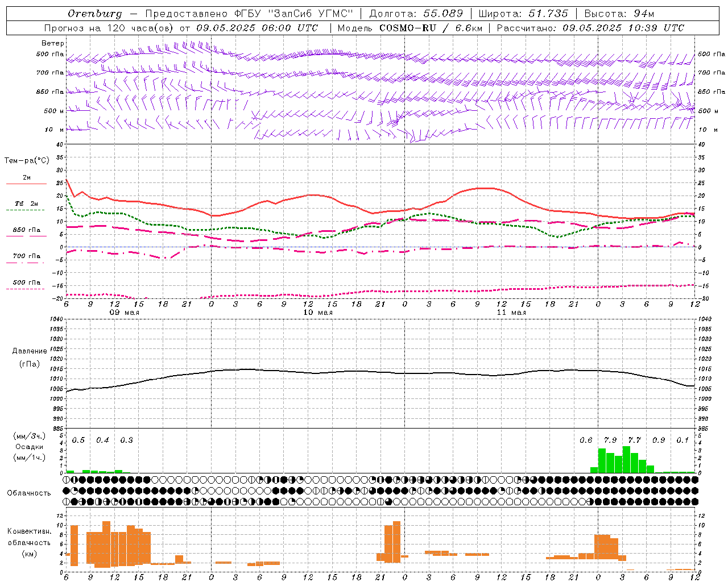Click the '850 гПа' dashed temperature legend entry

[27, 230]
